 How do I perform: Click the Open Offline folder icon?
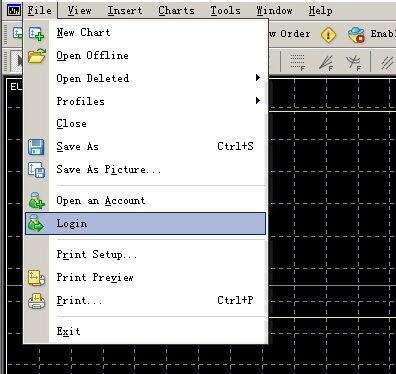[x=37, y=56]
